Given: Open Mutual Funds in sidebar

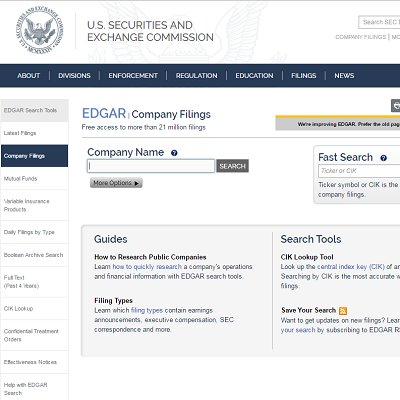Looking at the screenshot, I should coord(35,179).
